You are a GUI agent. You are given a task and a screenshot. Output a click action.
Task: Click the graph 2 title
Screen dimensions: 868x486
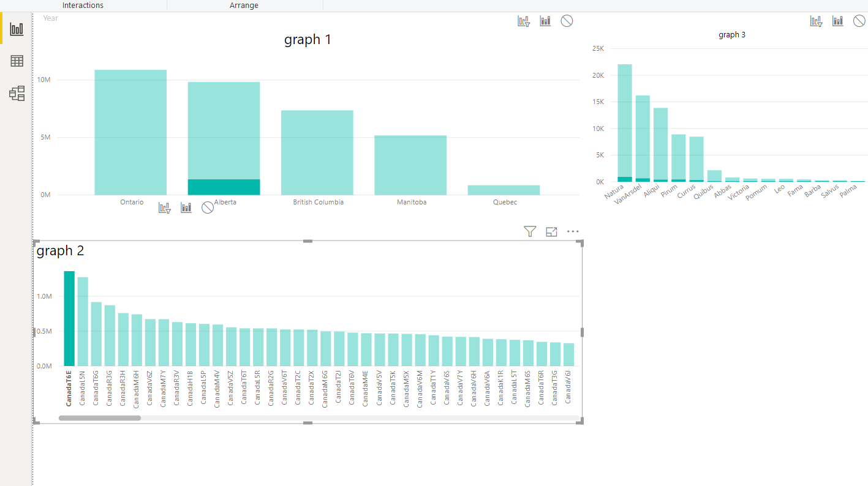[60, 250]
